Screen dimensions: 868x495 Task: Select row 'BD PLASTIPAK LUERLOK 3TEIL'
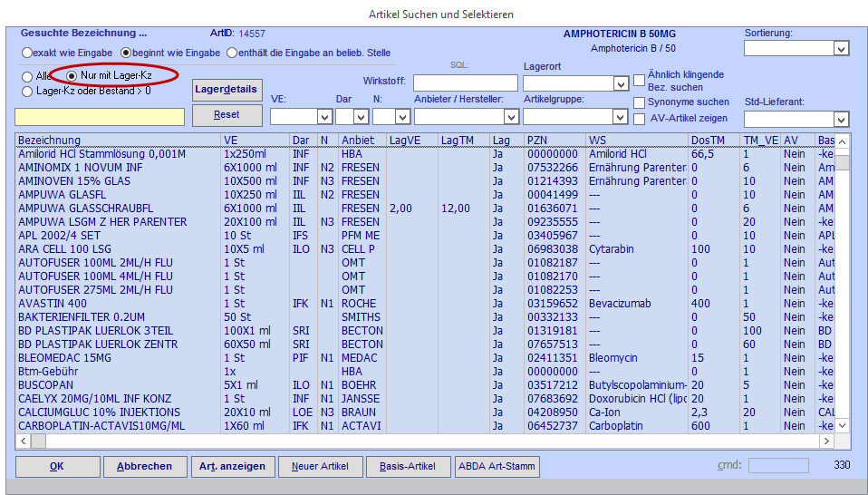point(425,331)
